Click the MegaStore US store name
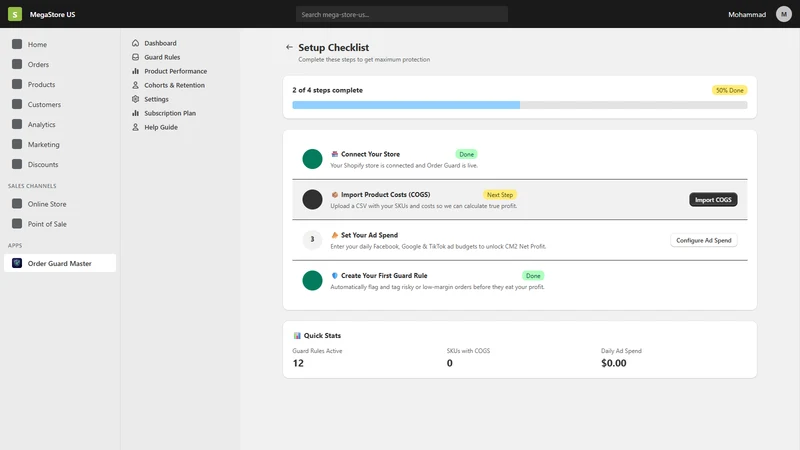800x450 pixels. point(52,14)
